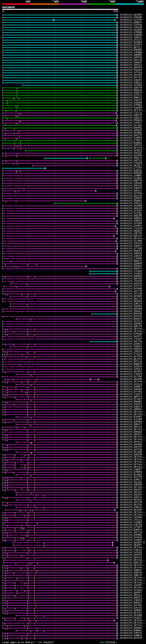Select hit label UniRef100_P48991
The width and height of the screenshot is (146, 644).
[x=131, y=306]
